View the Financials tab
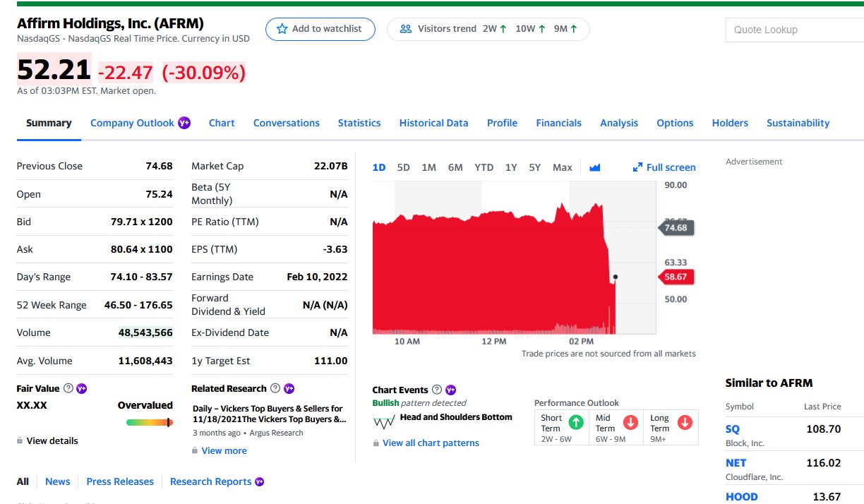Image resolution: width=864 pixels, height=504 pixels. click(x=559, y=123)
